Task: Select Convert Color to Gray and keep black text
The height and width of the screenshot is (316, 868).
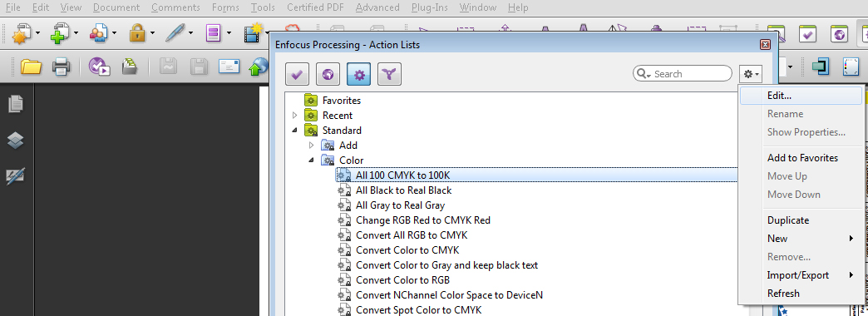Action: pos(446,265)
